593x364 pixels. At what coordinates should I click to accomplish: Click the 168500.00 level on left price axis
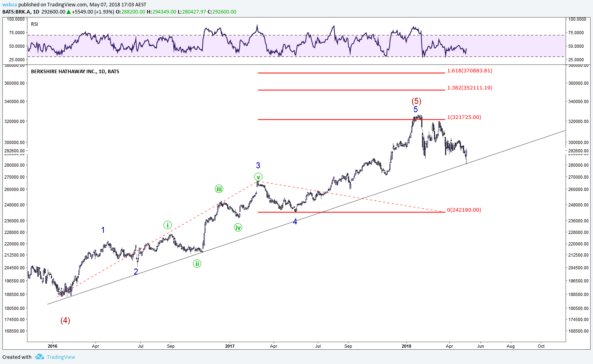[14, 331]
